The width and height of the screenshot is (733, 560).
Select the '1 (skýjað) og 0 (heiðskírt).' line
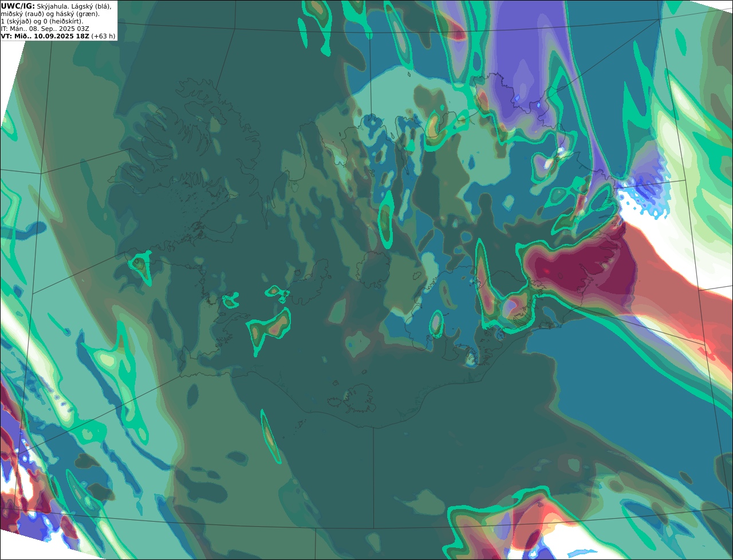click(x=42, y=21)
